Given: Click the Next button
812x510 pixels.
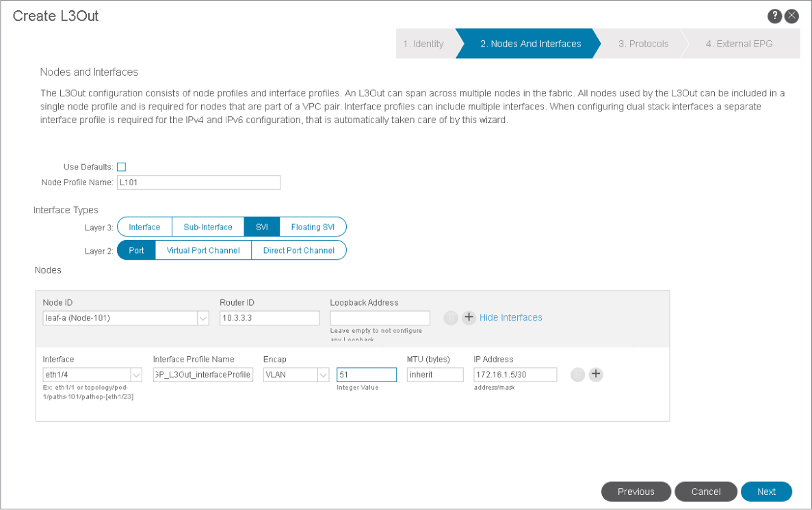Looking at the screenshot, I should pos(766,492).
